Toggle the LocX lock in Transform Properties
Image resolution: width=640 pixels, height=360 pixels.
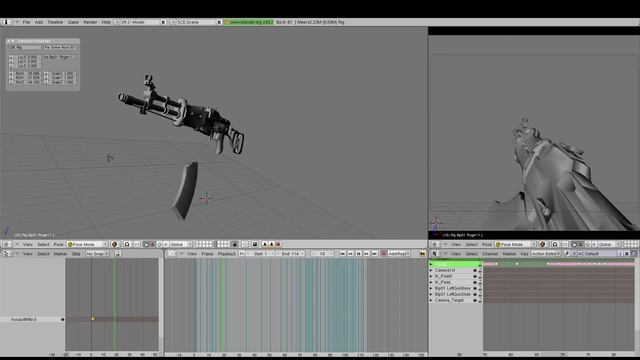[11, 57]
